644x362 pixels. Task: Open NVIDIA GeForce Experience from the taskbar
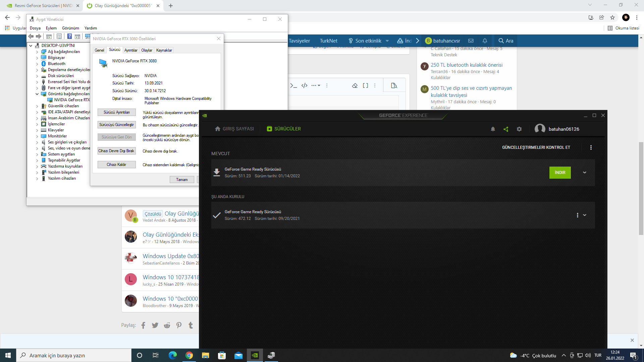click(x=255, y=355)
